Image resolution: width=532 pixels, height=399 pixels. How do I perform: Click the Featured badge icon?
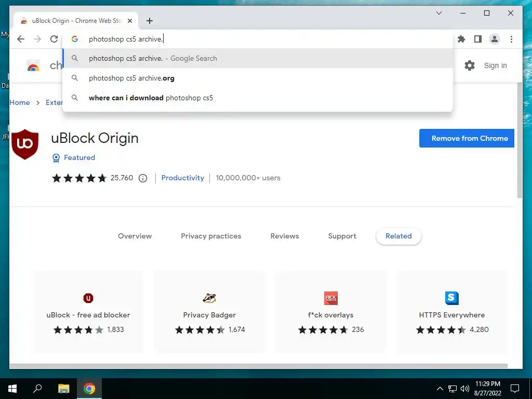pyautogui.click(x=56, y=158)
